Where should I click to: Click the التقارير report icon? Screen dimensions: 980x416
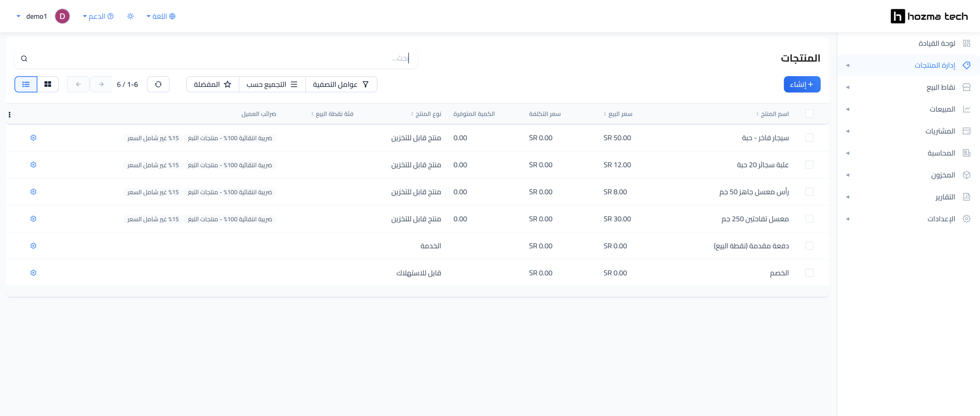(966, 197)
